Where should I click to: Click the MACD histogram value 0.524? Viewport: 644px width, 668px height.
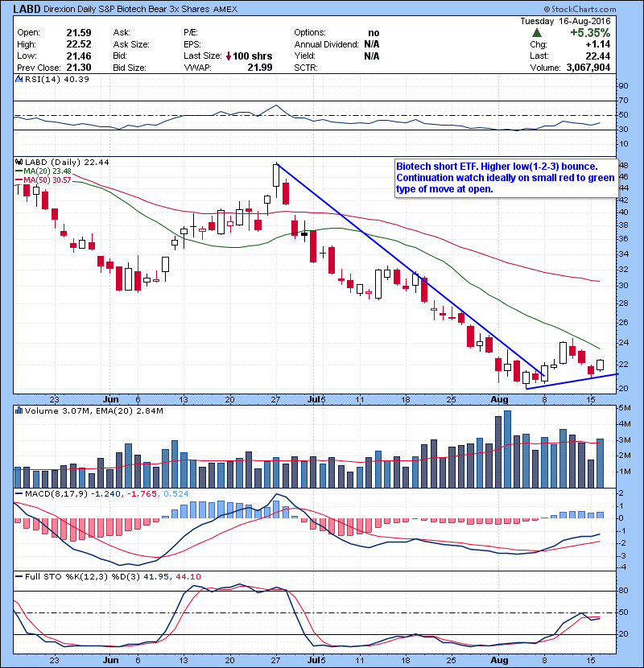point(175,494)
